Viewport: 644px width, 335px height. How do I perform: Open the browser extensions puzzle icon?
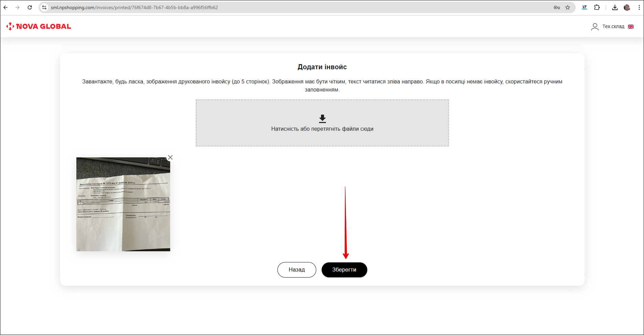597,7
